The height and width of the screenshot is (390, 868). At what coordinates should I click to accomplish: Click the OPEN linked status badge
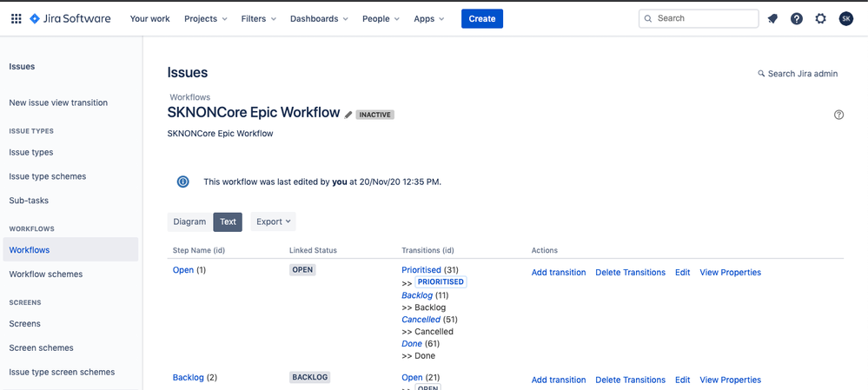click(x=302, y=270)
